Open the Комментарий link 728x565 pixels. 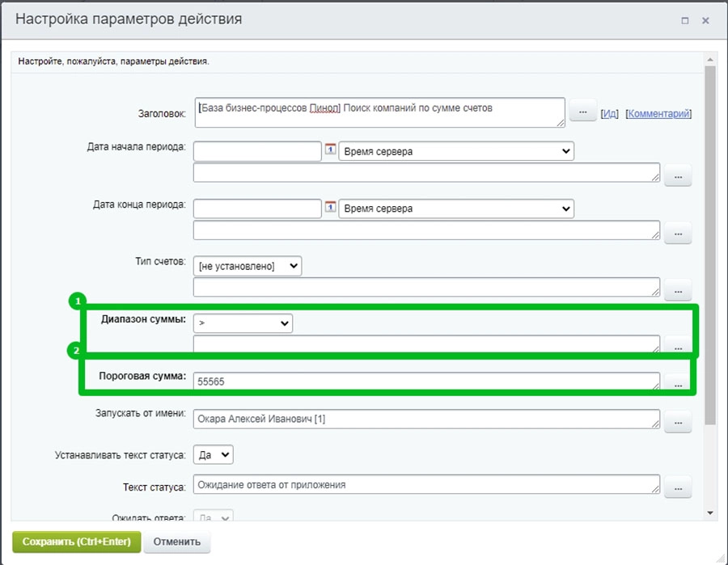point(658,114)
